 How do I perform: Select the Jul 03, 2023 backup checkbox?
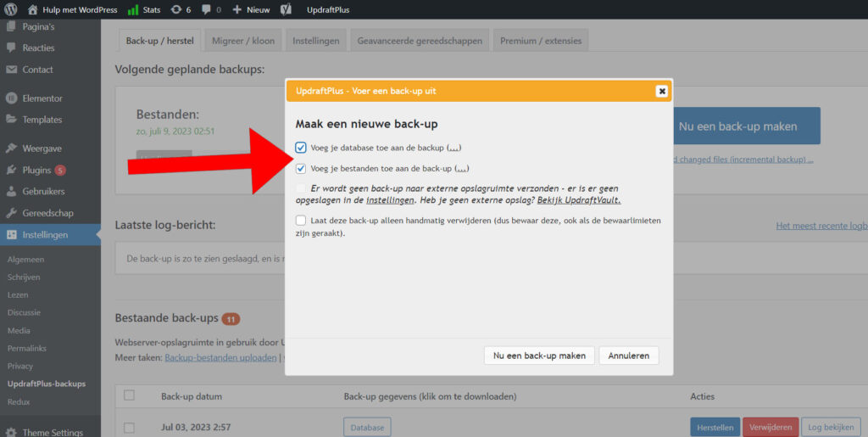click(129, 428)
